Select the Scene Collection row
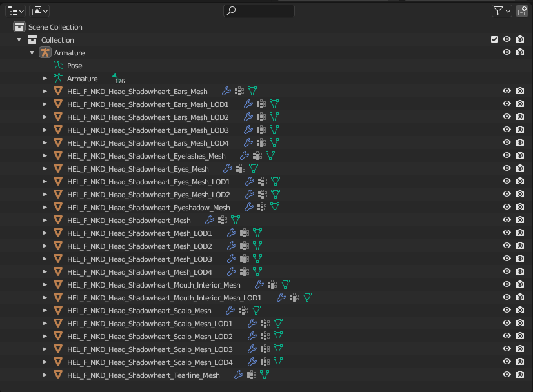The width and height of the screenshot is (533, 392). click(55, 27)
